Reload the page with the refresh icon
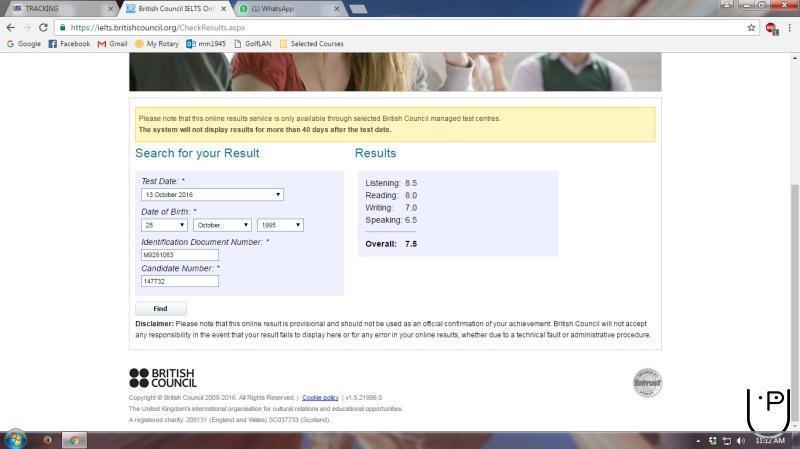800x449 pixels. tap(43, 28)
